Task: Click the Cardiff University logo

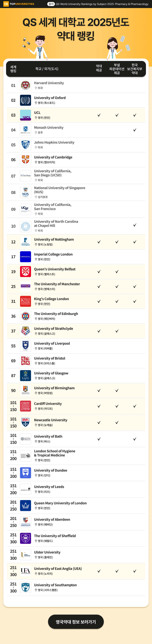Action: coord(26,406)
